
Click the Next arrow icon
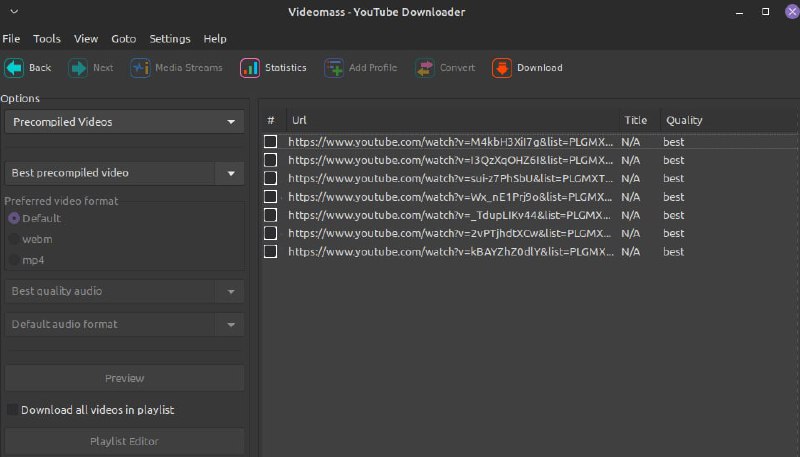click(x=78, y=68)
